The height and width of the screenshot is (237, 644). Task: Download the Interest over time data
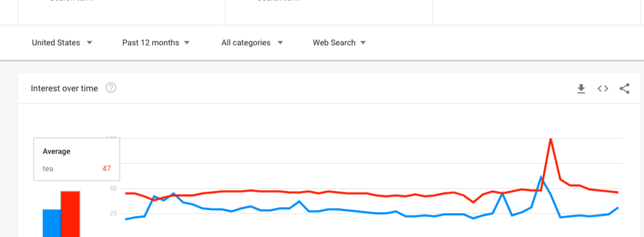[x=581, y=89]
